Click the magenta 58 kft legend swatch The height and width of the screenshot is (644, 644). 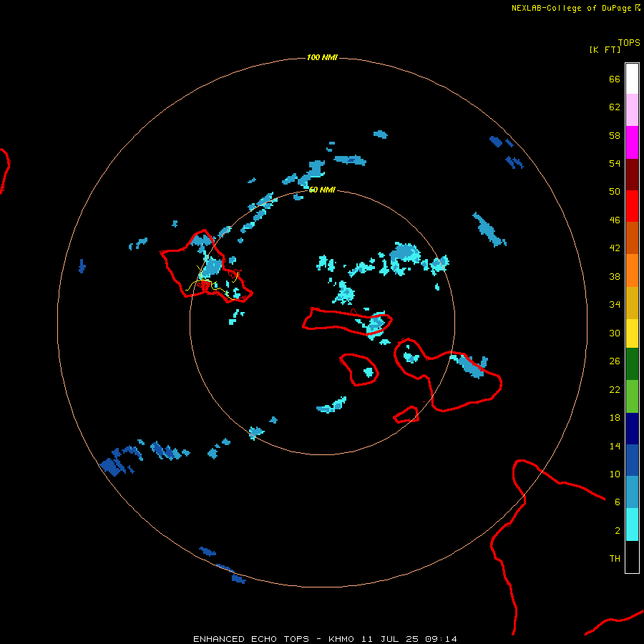coord(632,142)
